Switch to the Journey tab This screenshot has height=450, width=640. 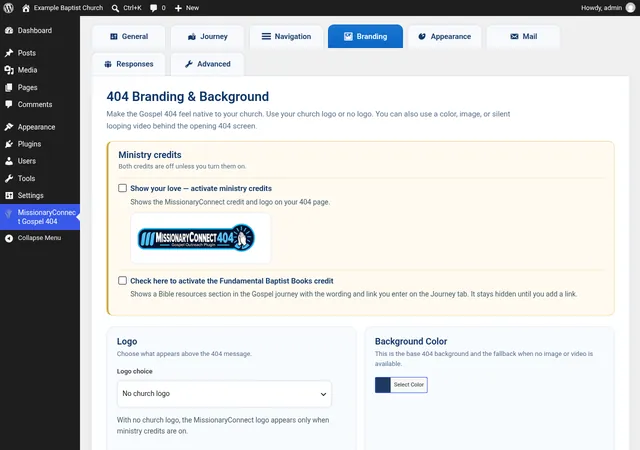click(207, 37)
